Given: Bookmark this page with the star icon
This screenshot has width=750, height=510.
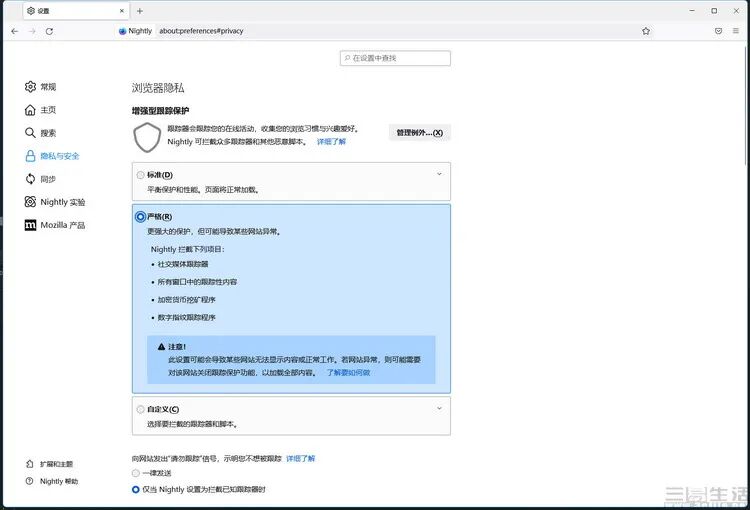Looking at the screenshot, I should pos(646,31).
